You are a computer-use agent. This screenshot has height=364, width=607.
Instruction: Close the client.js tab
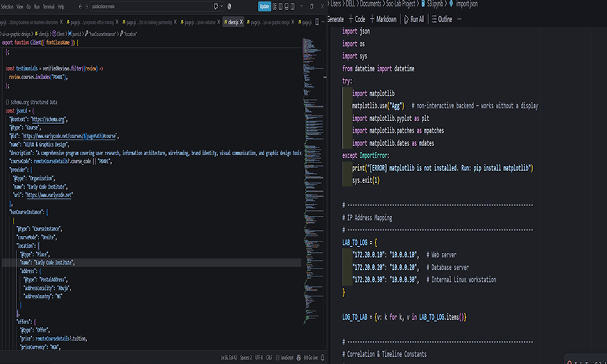[242, 22]
